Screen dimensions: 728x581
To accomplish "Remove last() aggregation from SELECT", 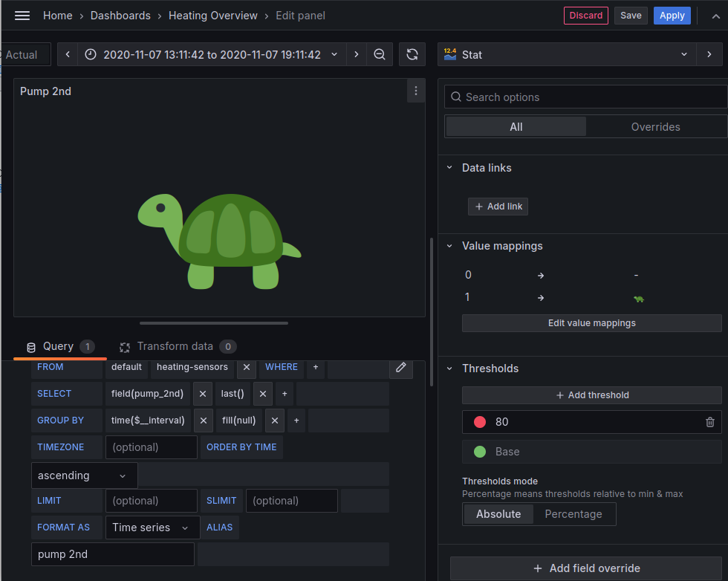I will (x=263, y=394).
